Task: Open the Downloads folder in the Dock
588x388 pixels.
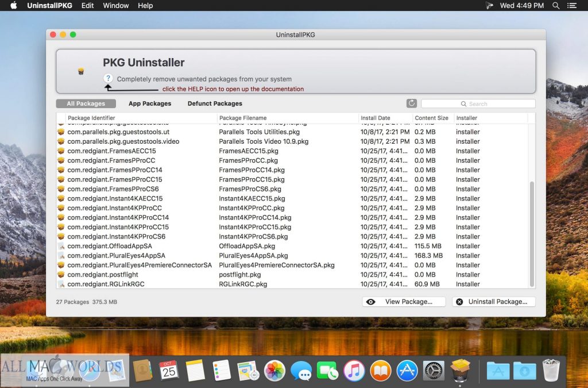Action: click(x=524, y=371)
